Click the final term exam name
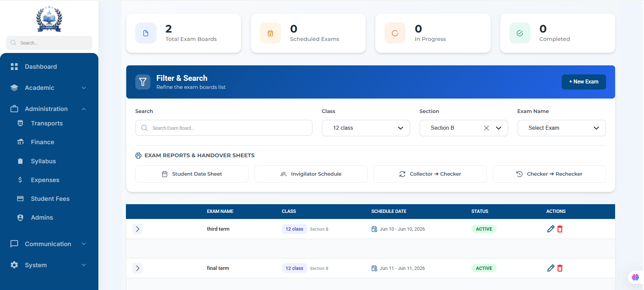The width and height of the screenshot is (644, 290). (218, 268)
